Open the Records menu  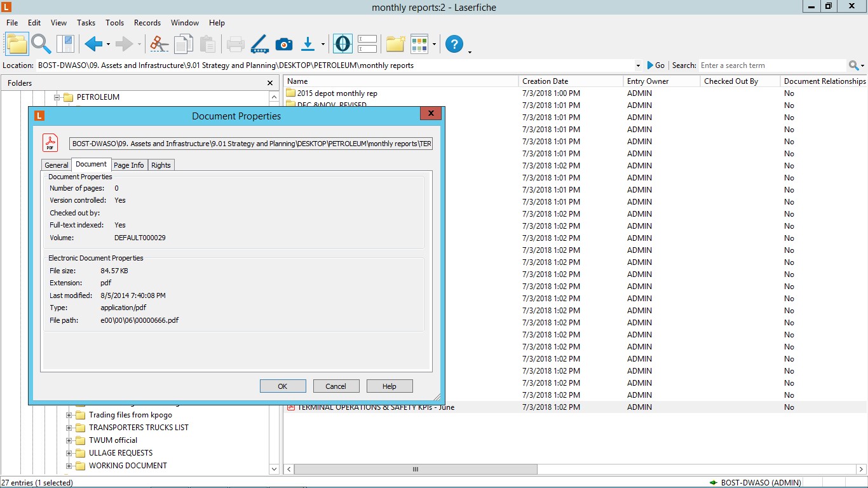click(x=147, y=23)
